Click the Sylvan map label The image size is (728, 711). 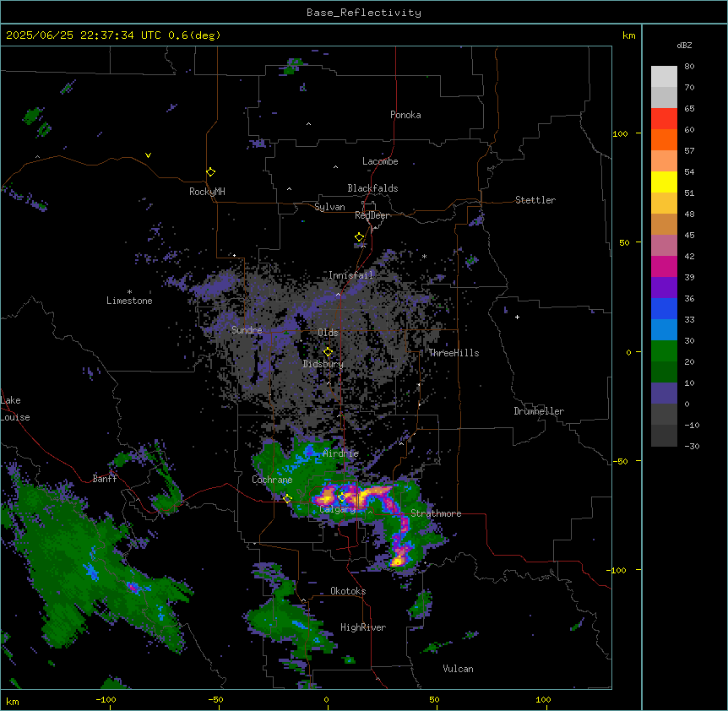329,207
